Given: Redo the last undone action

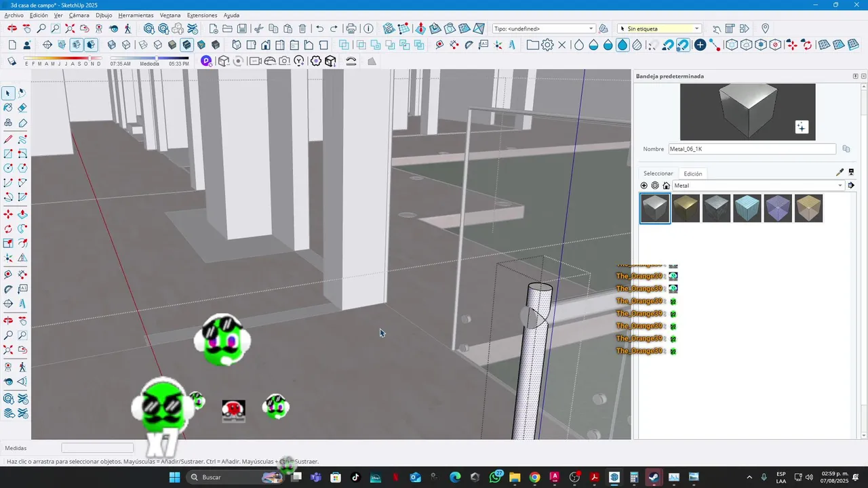Looking at the screenshot, I should [x=334, y=28].
